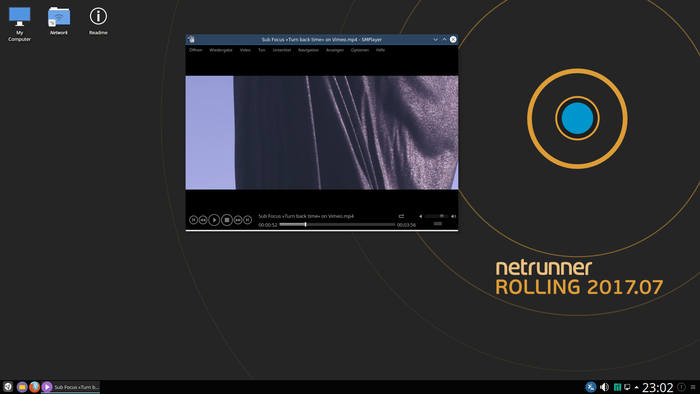700x394 pixels.
Task: Click the video seek progress bar
Action: tap(337, 224)
